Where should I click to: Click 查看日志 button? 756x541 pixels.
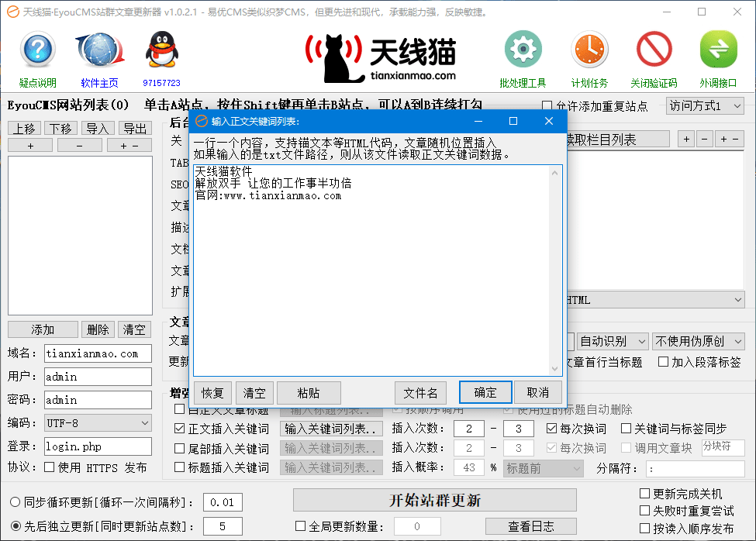point(531,526)
